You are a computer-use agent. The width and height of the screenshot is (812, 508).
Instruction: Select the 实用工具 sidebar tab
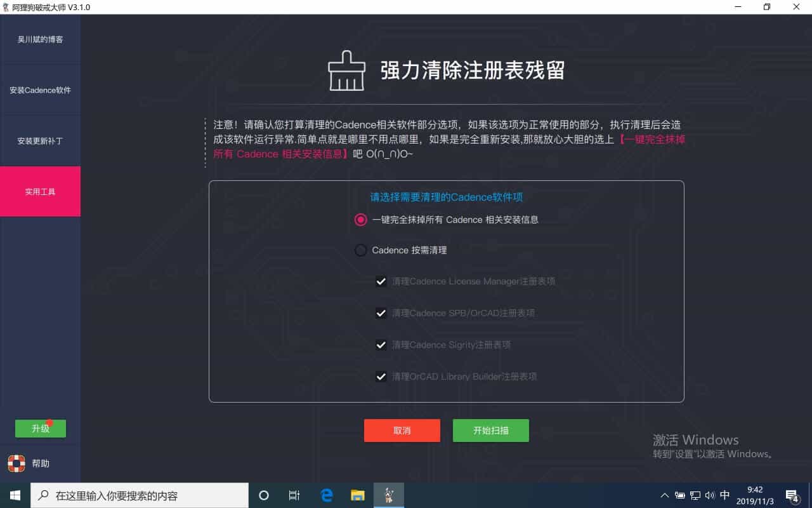(40, 192)
